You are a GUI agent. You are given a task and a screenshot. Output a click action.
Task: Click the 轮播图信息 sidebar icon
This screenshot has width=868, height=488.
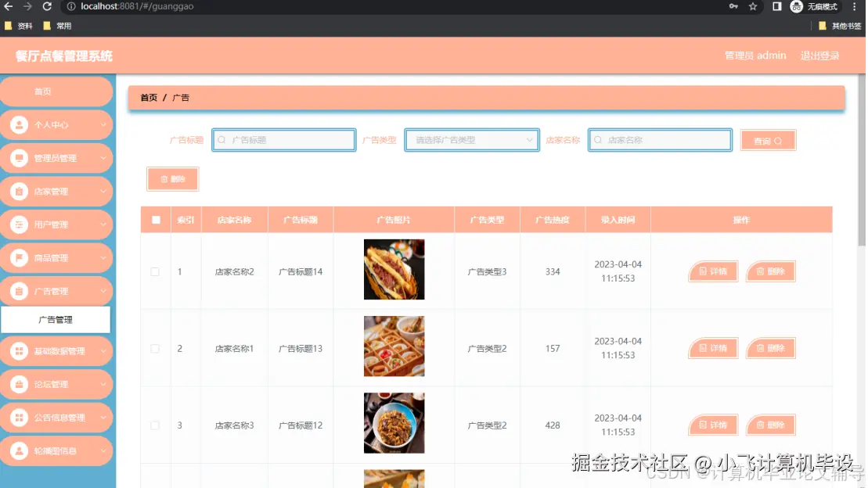[19, 450]
